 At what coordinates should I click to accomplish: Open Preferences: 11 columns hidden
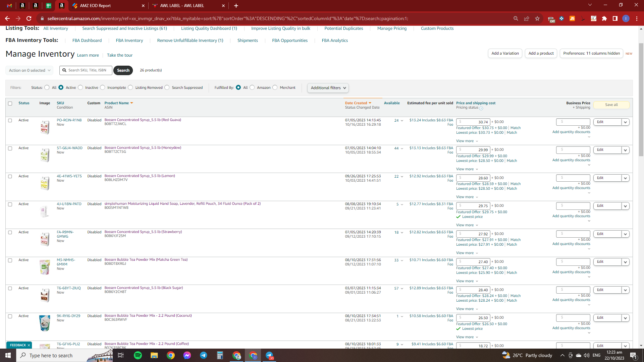click(591, 53)
